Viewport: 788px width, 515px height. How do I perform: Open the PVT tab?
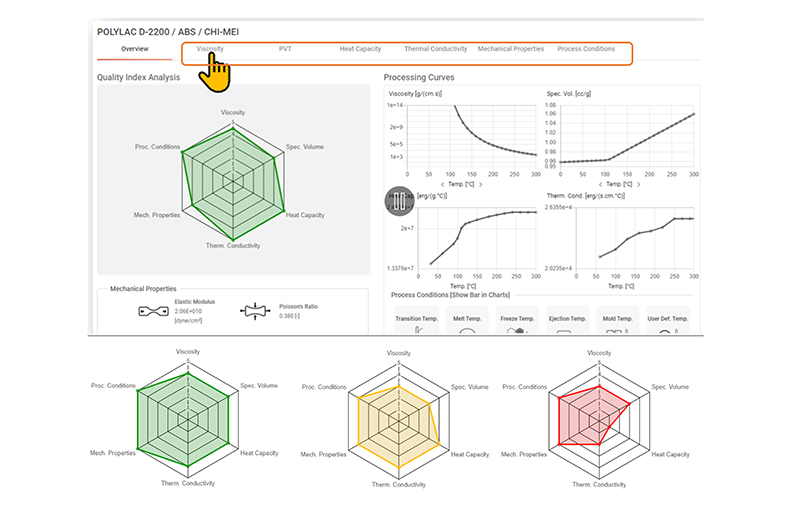coord(285,49)
